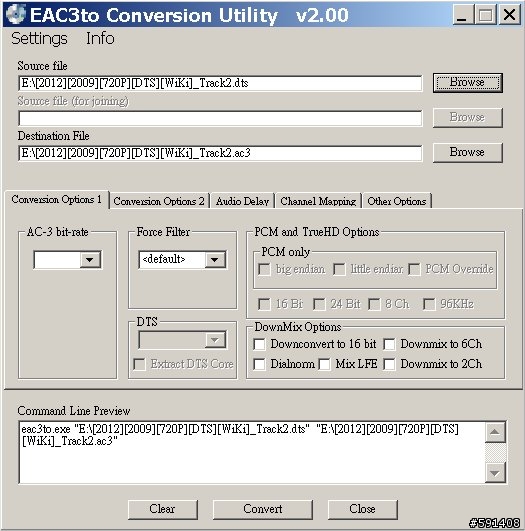
Task: Toggle Extract DTS Core checkbox
Action: click(140, 364)
